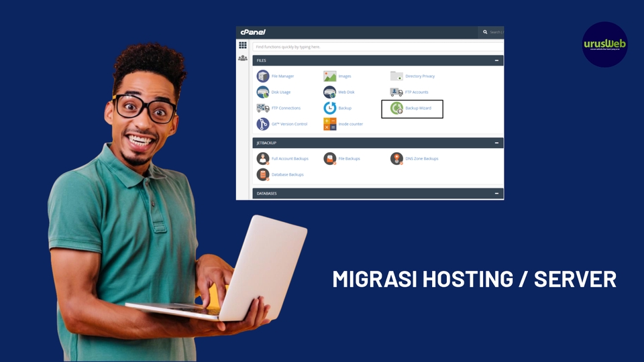The image size is (644, 362).
Task: Click the File Manager link text
Action: coord(282,76)
